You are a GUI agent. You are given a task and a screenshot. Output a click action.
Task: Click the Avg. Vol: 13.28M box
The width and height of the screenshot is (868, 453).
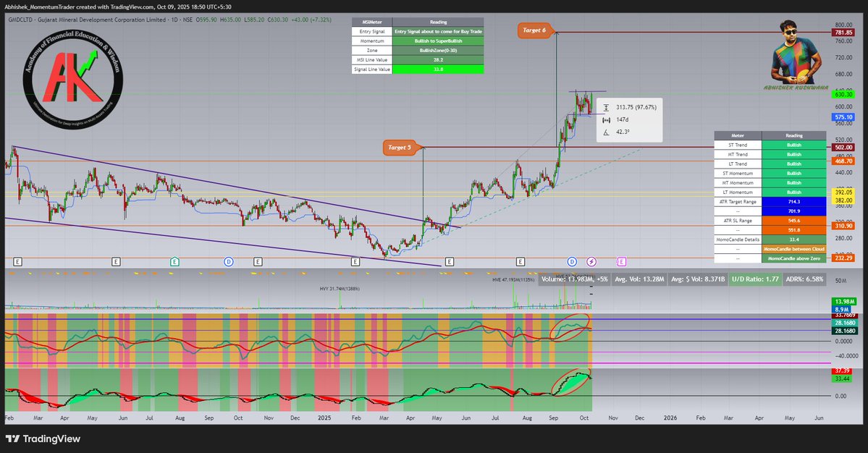pyautogui.click(x=639, y=279)
